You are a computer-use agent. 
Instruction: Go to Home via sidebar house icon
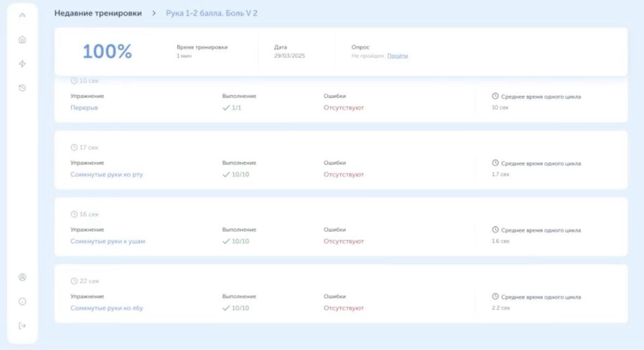point(22,40)
